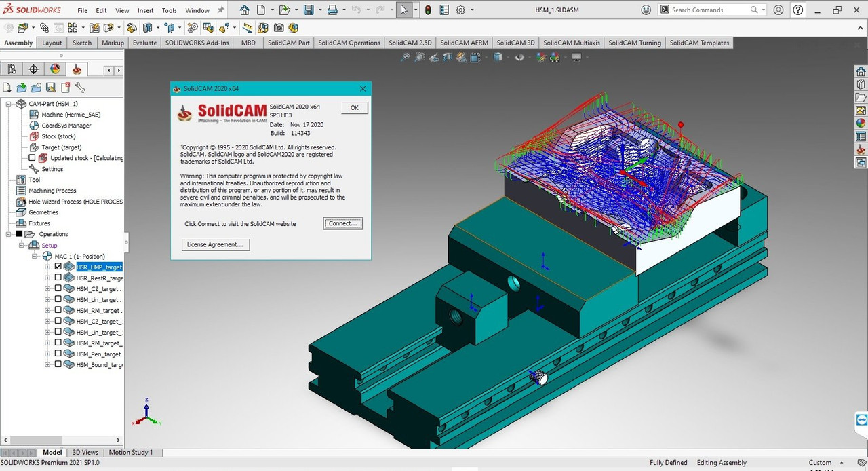
Task: Open a file using the Open folder icon
Action: 285,10
